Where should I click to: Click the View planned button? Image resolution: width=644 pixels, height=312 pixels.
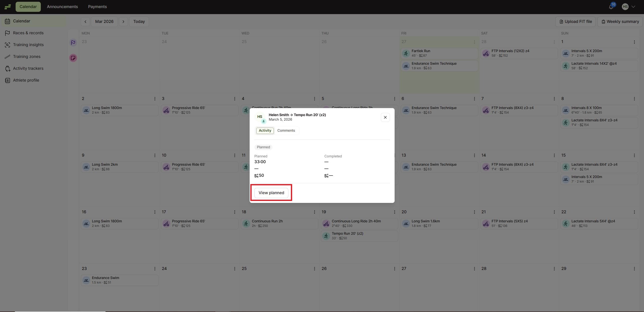click(x=271, y=193)
